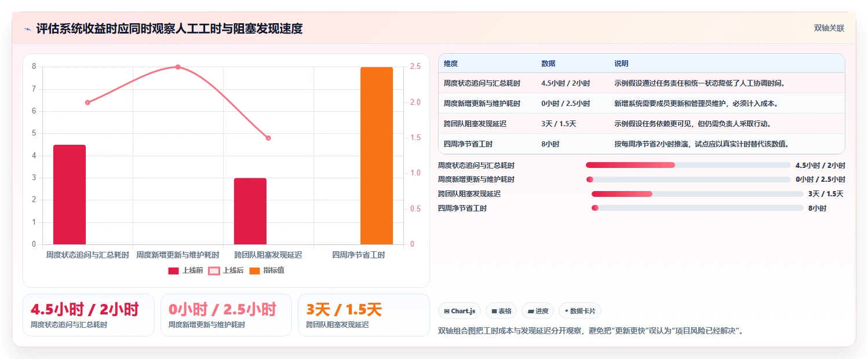The height and width of the screenshot is (359, 868).
Task: Click the line point above 跨团队阻塞发现延迟 bar
Action: pyautogui.click(x=268, y=138)
